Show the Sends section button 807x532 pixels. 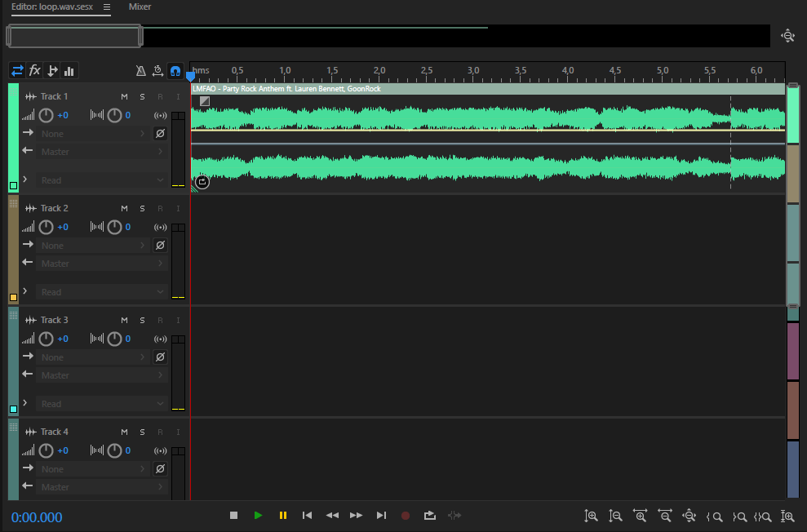pyautogui.click(x=52, y=71)
